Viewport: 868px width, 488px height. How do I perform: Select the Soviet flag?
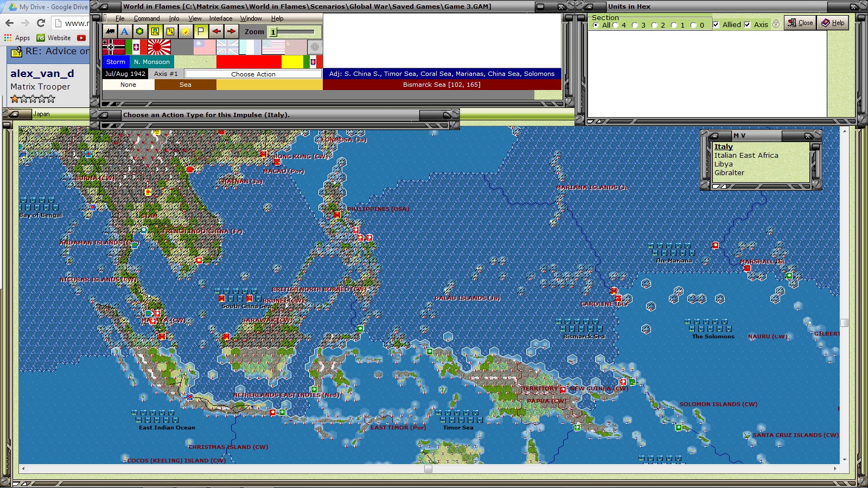(296, 47)
